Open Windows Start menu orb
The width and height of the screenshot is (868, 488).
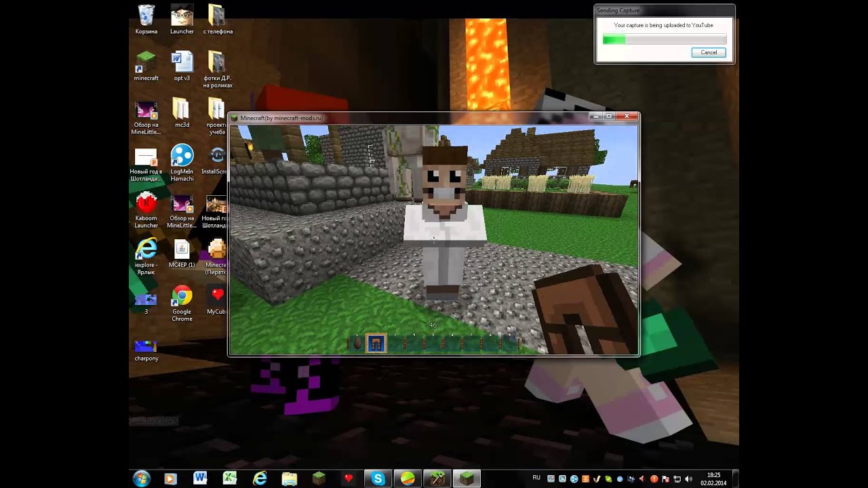[x=142, y=479]
